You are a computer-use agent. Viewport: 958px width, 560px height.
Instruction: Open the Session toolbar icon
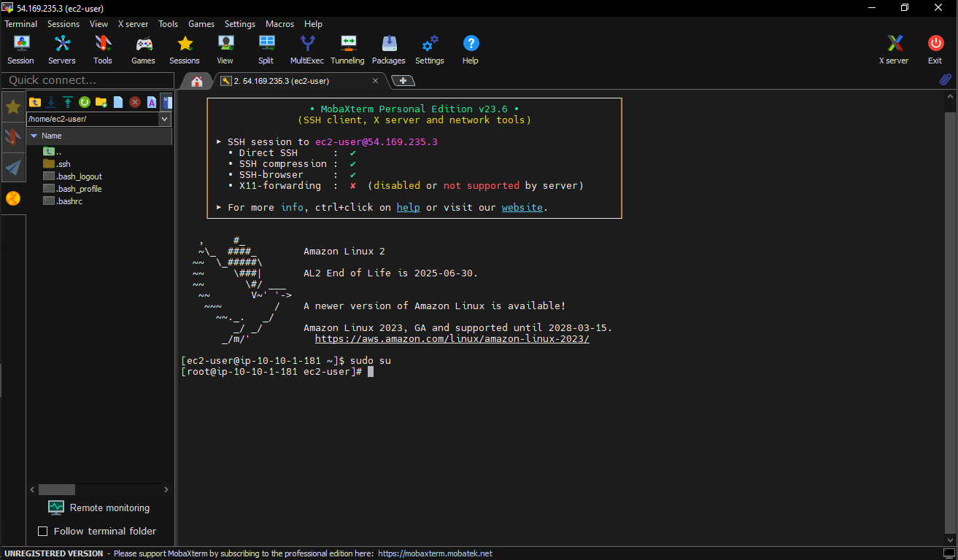point(20,50)
